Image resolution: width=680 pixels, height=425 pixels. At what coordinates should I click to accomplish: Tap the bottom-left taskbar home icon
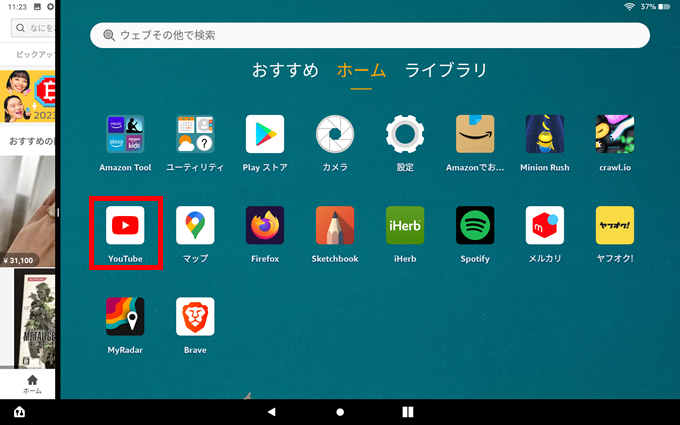pos(20,412)
